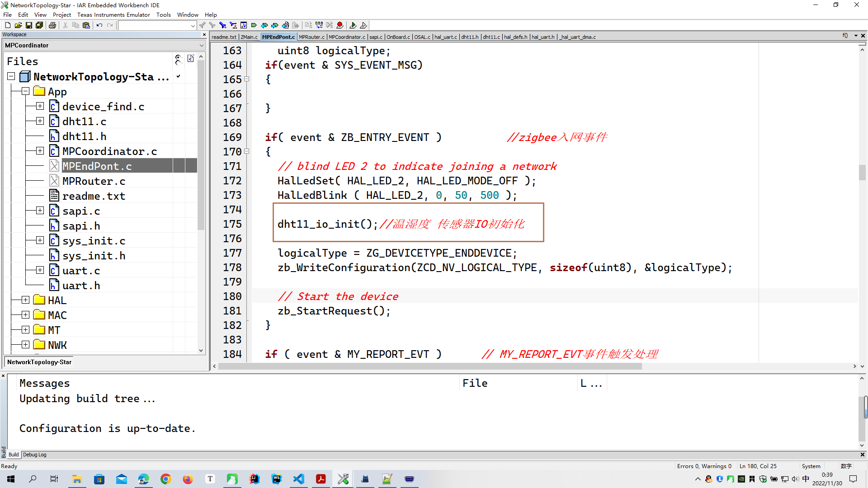Expand the dht11.c file node
This screenshot has height=488, width=868.
coord(40,121)
